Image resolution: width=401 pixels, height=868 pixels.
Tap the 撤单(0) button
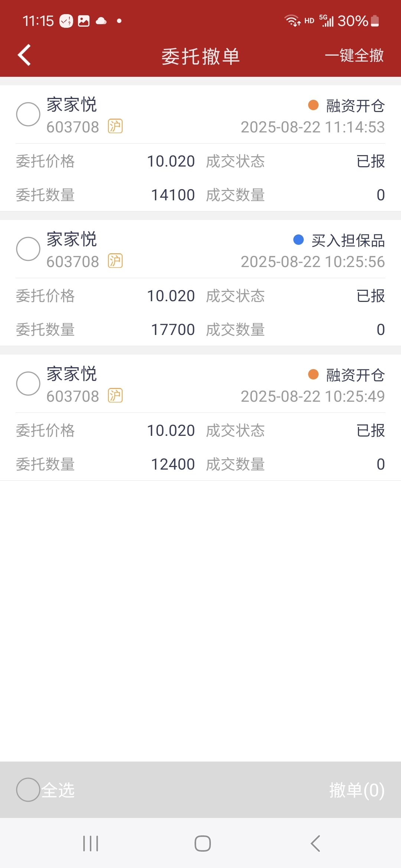tap(357, 790)
